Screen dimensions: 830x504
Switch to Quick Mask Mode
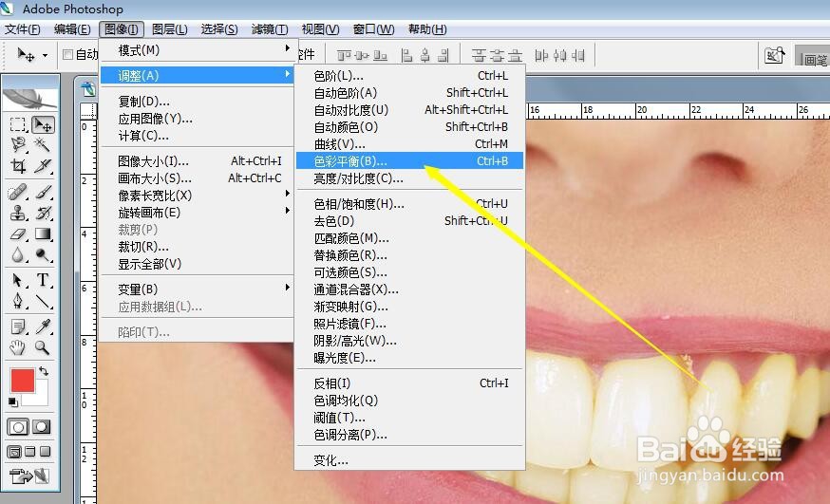coord(41,427)
